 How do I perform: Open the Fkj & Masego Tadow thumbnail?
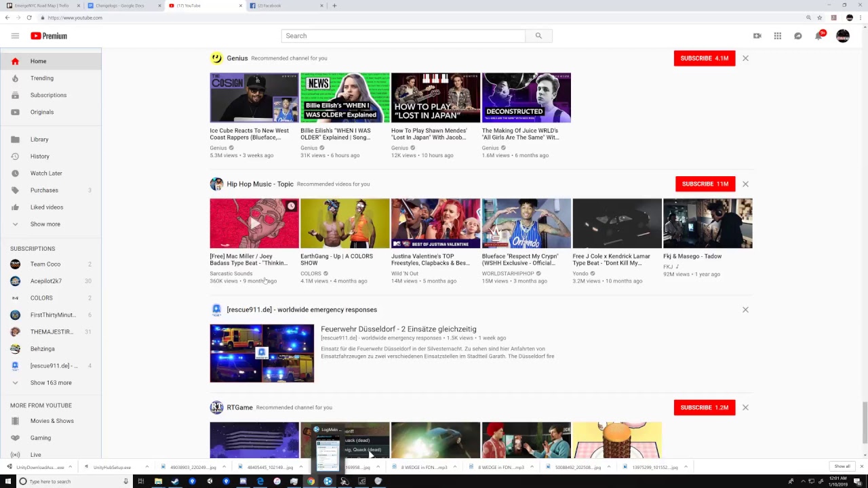708,224
